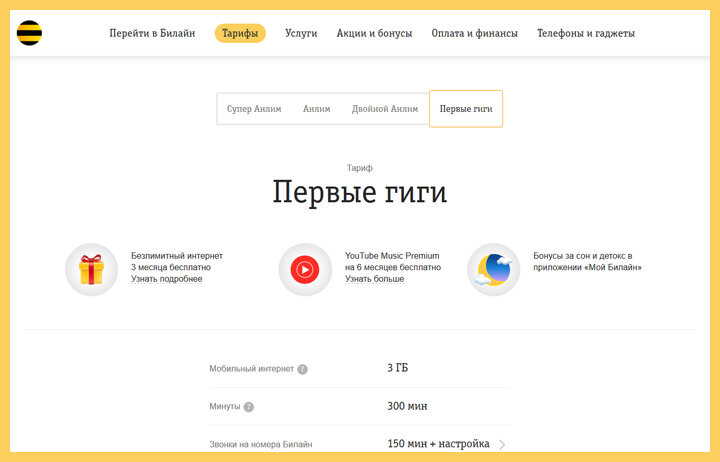Select the Тарифы menu item

[x=240, y=33]
